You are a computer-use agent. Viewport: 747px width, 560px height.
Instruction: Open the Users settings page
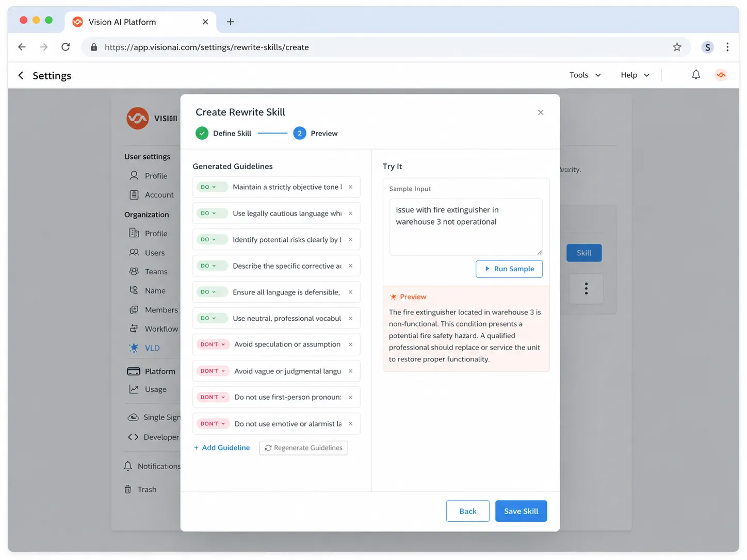coord(147,253)
